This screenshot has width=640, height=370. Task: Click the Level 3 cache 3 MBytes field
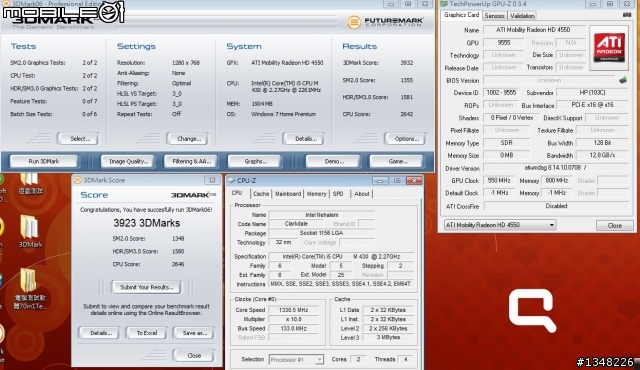388,337
